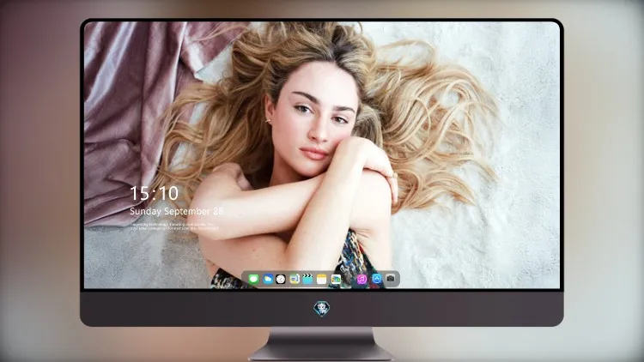The width and height of the screenshot is (644, 362).
Task: Open the yellow Notes app in dock
Action: click(322, 280)
